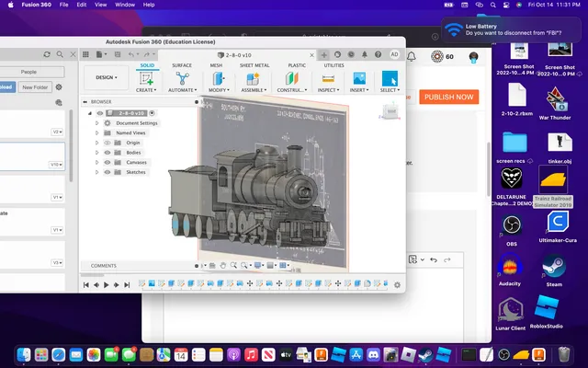The image size is (588, 368).
Task: Open the Steam desktop icon
Action: [x=554, y=270]
